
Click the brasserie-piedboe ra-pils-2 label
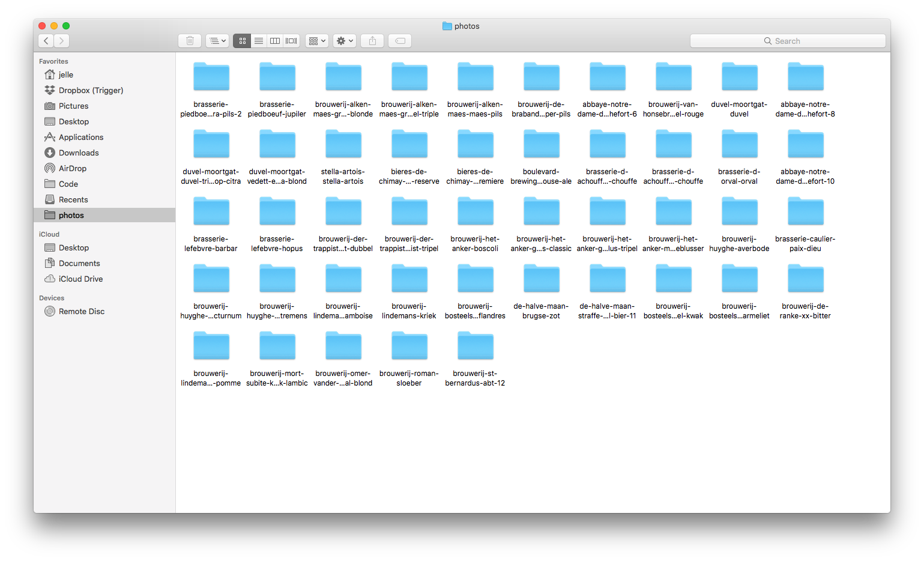click(x=211, y=109)
